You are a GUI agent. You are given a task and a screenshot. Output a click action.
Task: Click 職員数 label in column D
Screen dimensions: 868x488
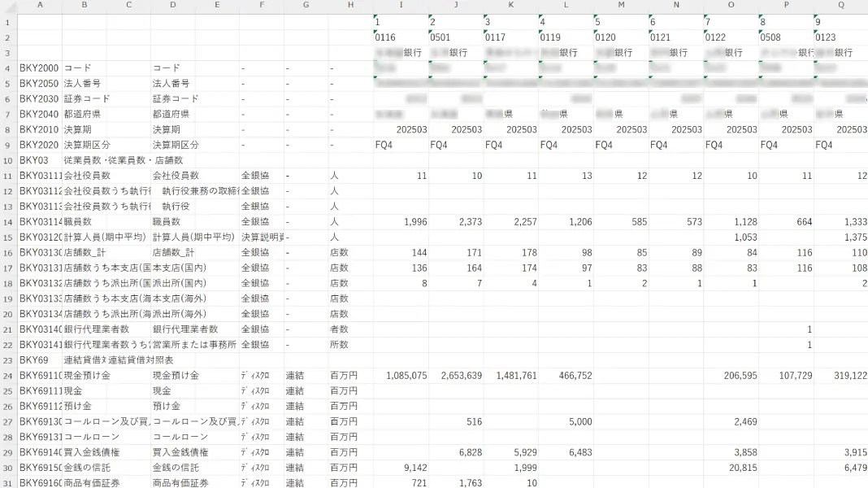166,221
